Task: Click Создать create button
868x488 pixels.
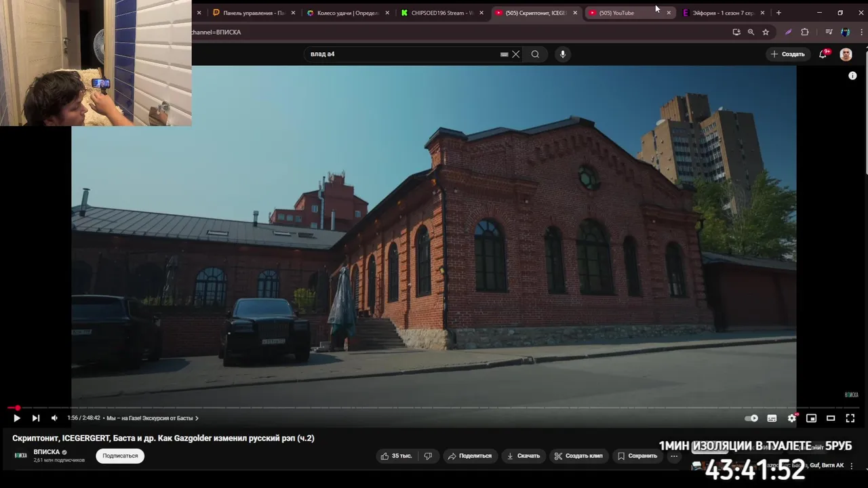Action: [787, 54]
